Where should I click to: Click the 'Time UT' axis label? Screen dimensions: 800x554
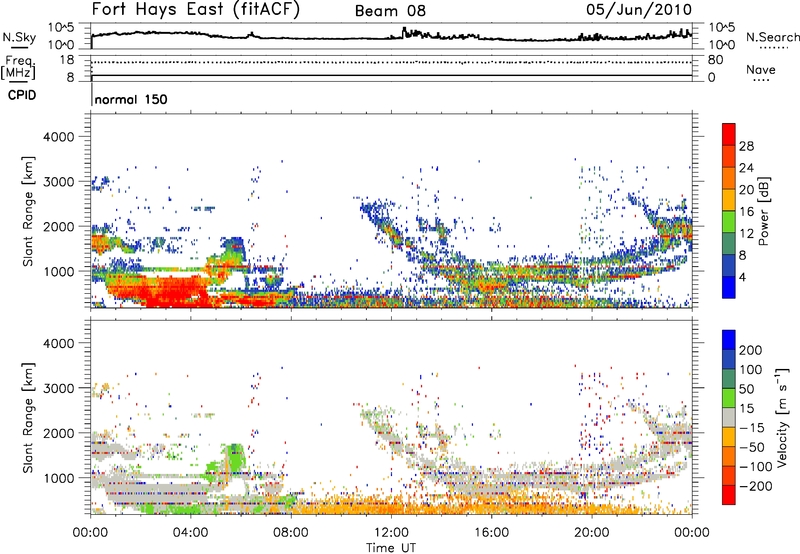coord(391,548)
